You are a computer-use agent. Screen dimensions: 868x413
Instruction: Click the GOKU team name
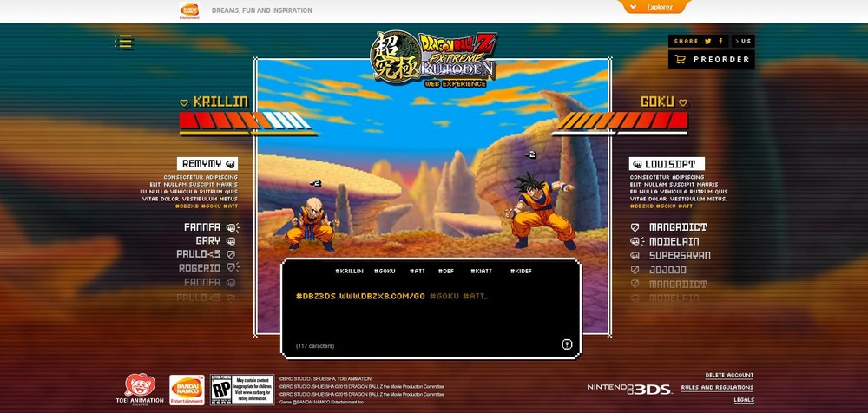657,102
